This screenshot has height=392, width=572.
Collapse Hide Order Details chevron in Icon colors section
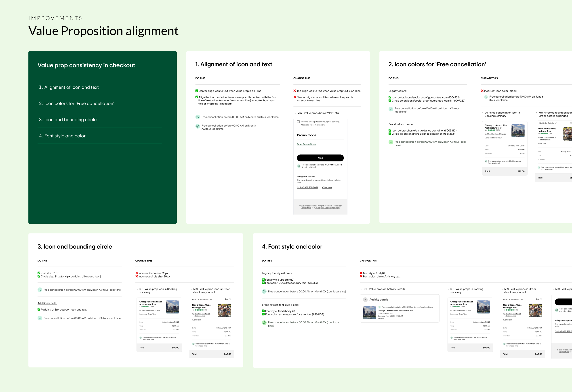[x=556, y=123]
